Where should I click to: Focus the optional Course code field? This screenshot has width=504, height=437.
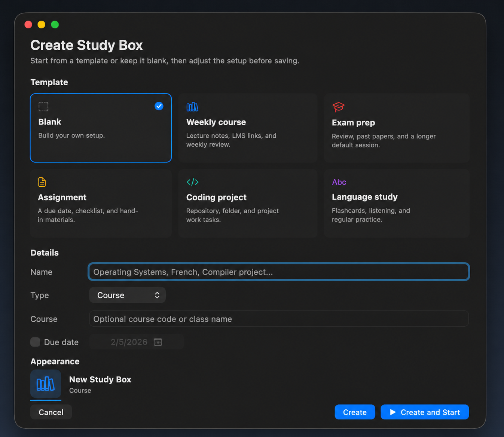click(x=279, y=319)
